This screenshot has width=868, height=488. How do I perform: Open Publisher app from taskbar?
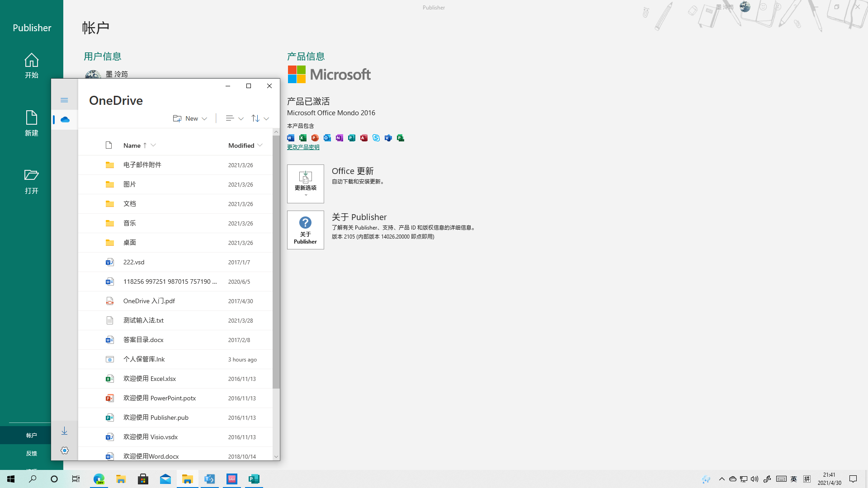pyautogui.click(x=254, y=479)
